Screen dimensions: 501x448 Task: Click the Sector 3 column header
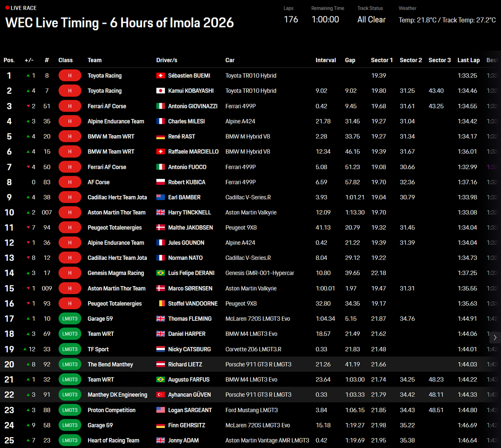(x=440, y=60)
